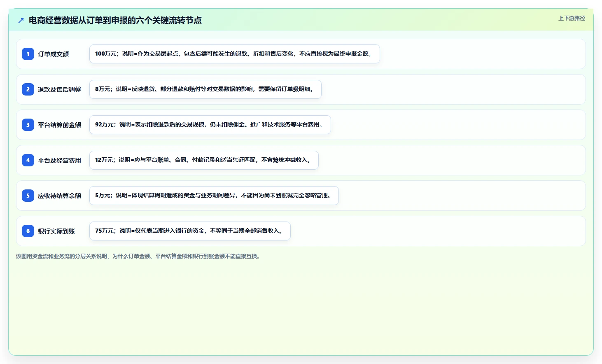Click the 8万元 description box
Screen dimensions: 602x364
205,89
